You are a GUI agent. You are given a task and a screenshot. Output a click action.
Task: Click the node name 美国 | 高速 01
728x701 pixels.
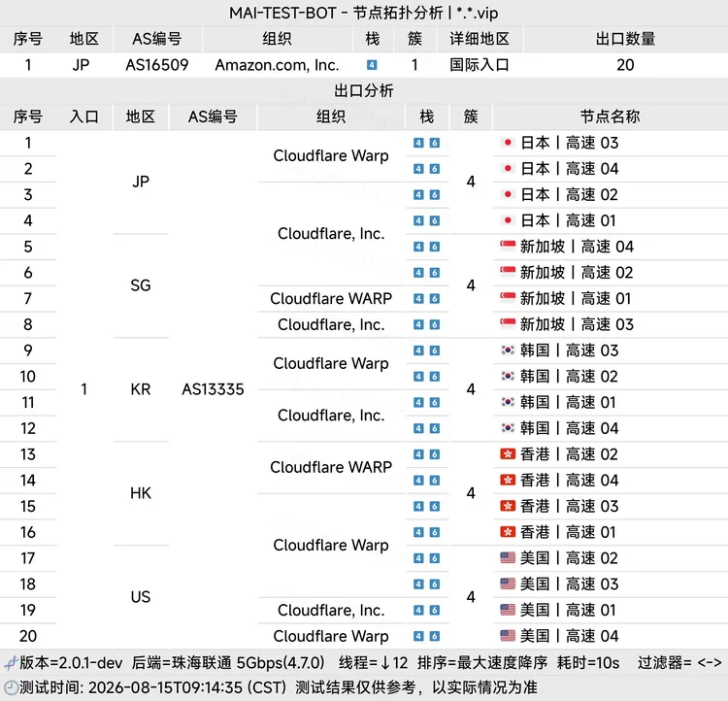tap(568, 610)
